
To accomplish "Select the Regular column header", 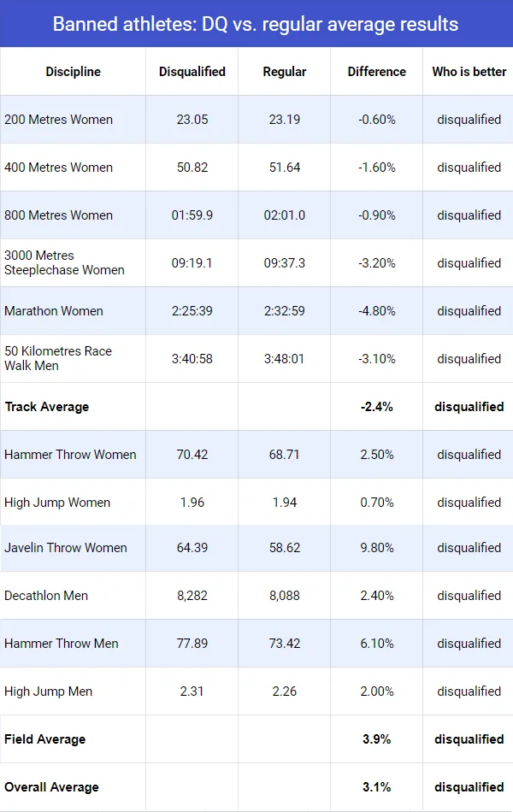I will click(x=285, y=72).
